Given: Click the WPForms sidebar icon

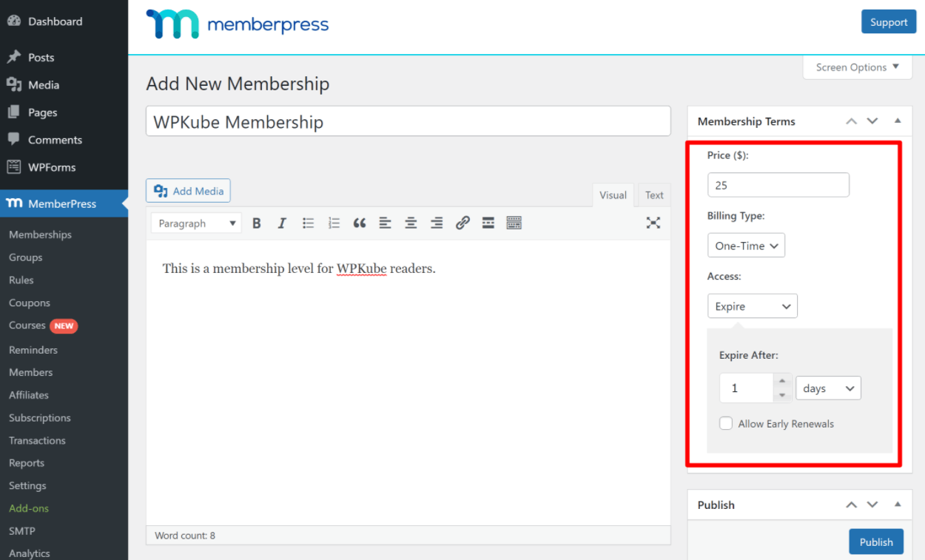Looking at the screenshot, I should coord(14,167).
